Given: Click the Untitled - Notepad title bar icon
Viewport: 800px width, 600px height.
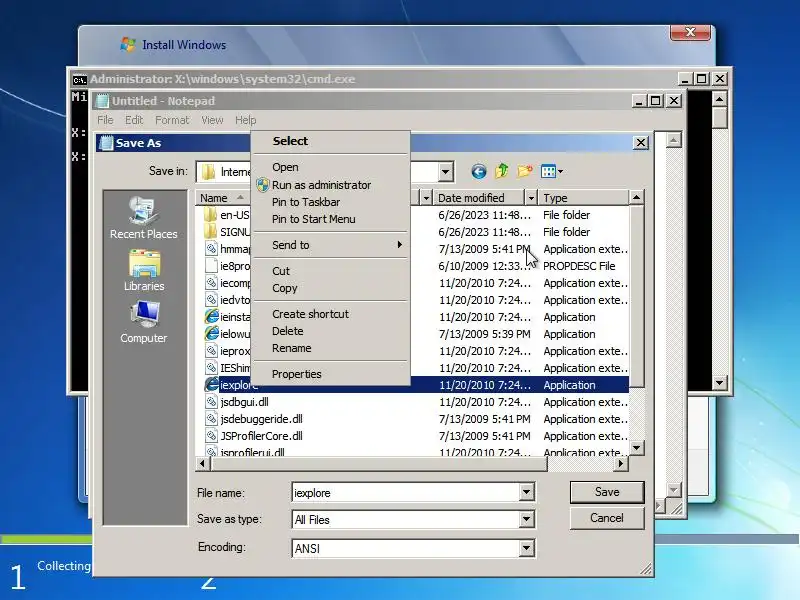Looking at the screenshot, I should [x=103, y=101].
